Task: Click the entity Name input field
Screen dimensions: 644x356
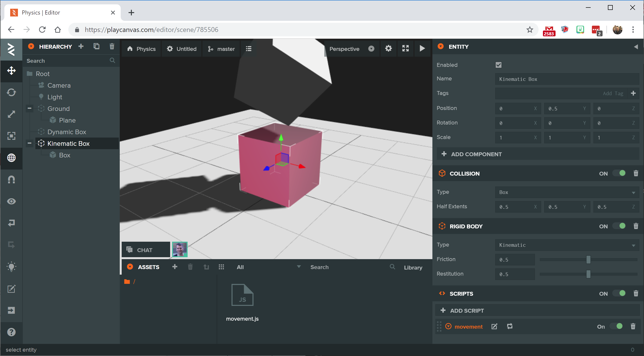Action: pos(567,79)
